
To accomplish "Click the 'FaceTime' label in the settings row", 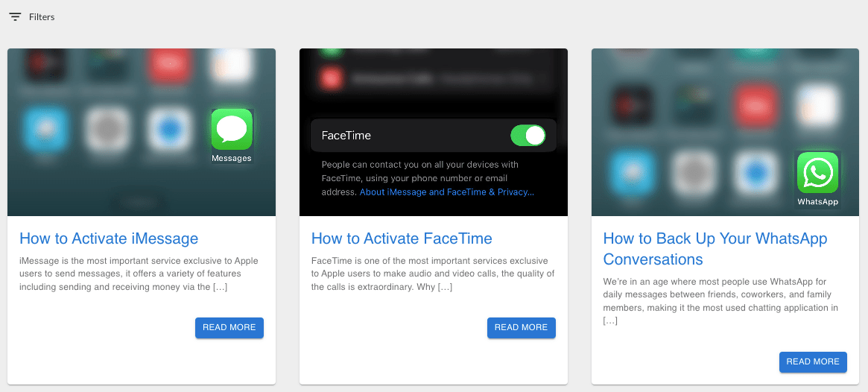I will pyautogui.click(x=346, y=135).
